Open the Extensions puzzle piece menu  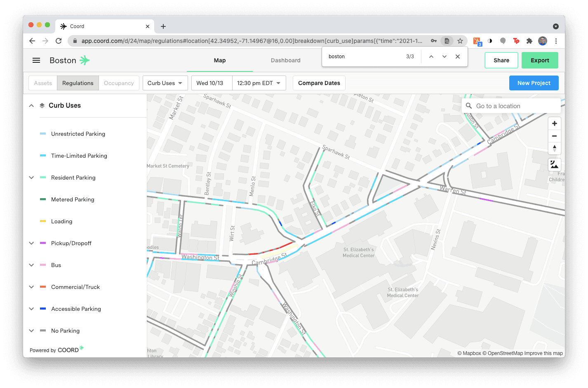(529, 41)
